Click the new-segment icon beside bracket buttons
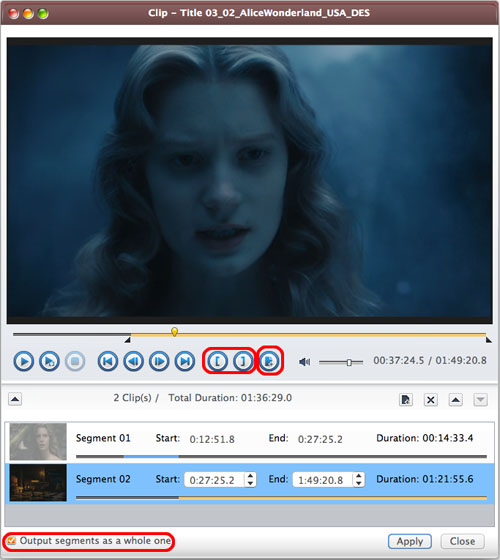Viewport: 500px width, 560px height. pos(270,361)
